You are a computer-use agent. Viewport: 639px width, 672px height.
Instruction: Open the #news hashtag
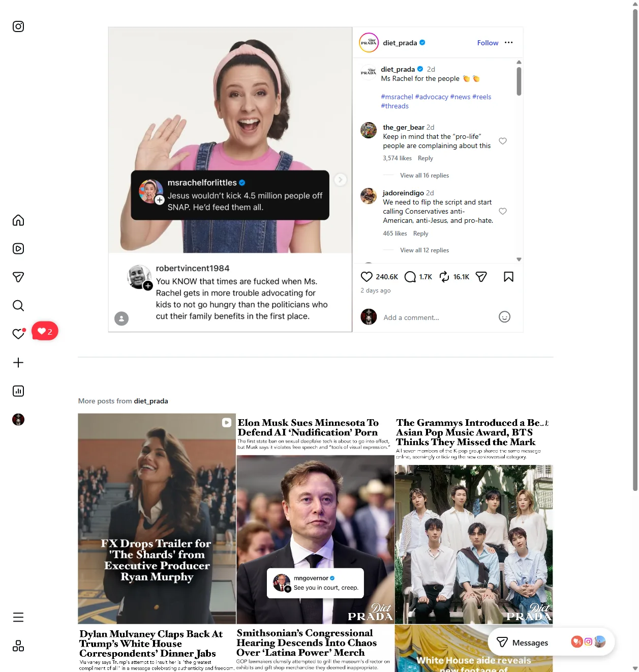point(460,97)
